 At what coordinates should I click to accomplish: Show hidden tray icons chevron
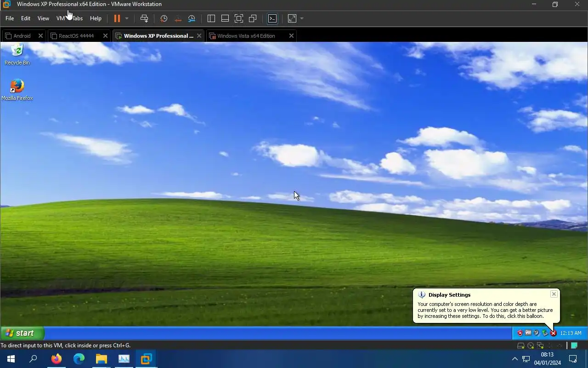[x=514, y=359]
